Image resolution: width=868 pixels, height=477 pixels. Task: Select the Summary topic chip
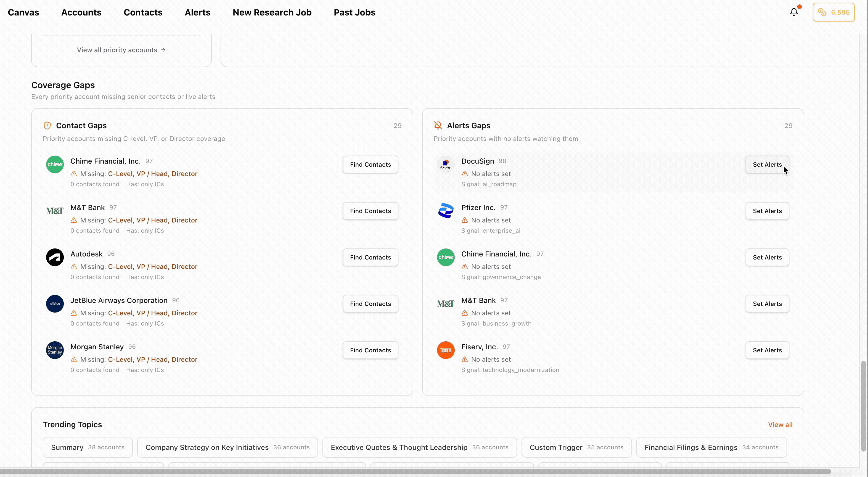[x=88, y=447]
